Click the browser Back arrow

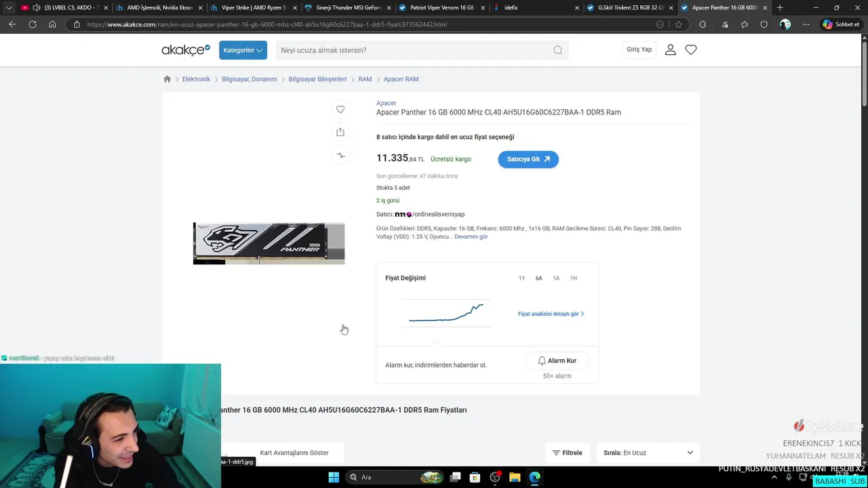coord(12,24)
